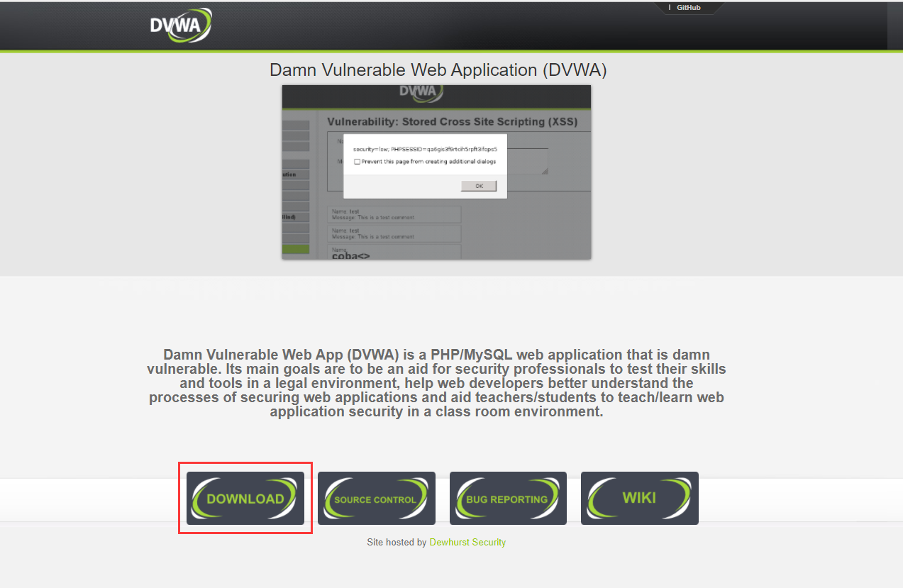Viewport: 903px width, 588px height.
Task: Click the DVWA logo in the header
Action: pos(181,24)
